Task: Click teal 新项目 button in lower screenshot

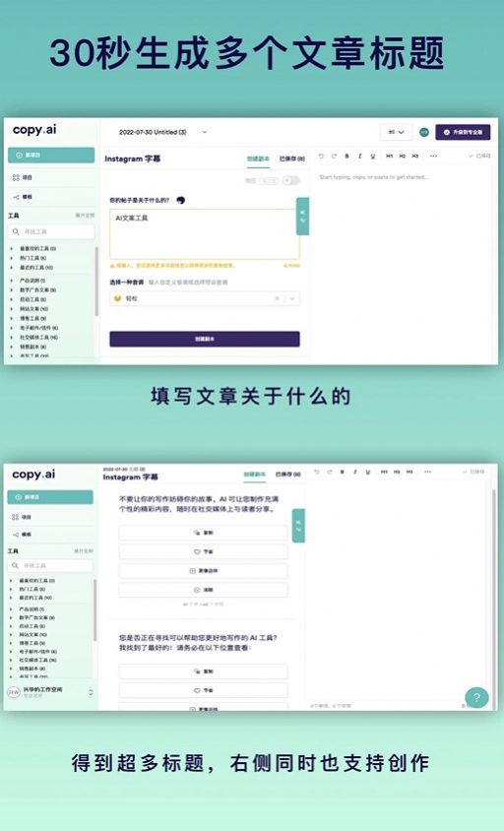Action: click(x=50, y=497)
